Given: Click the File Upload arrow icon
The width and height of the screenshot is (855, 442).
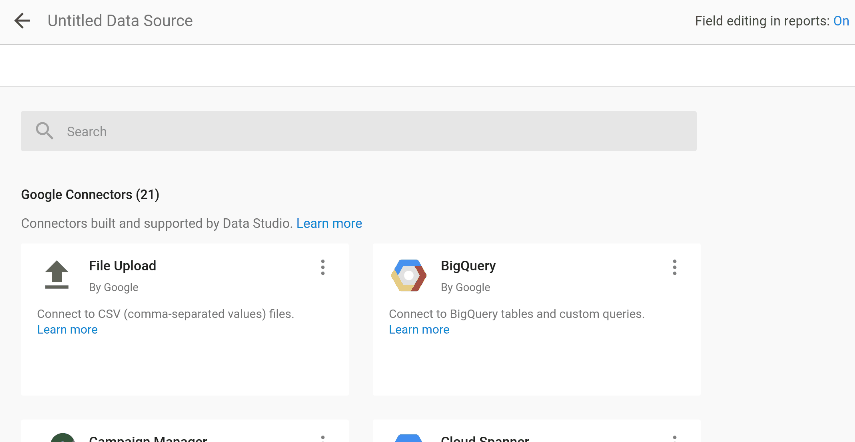Looking at the screenshot, I should [x=57, y=275].
